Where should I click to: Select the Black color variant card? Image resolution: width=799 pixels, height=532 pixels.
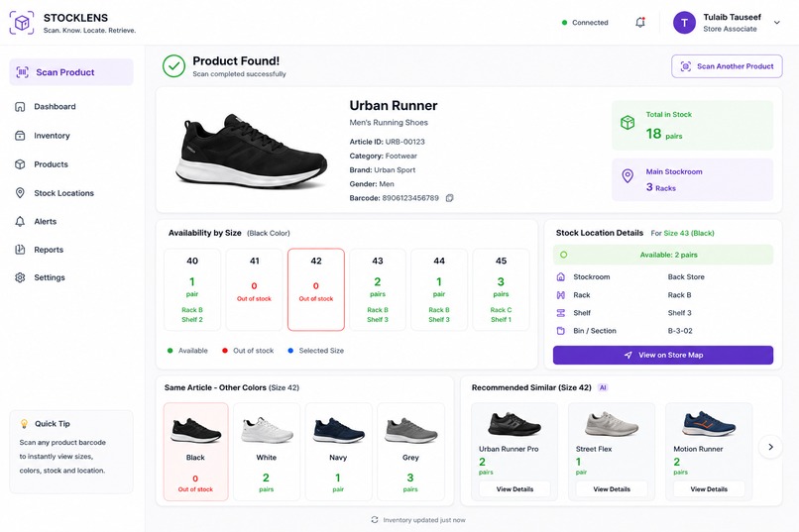point(195,452)
